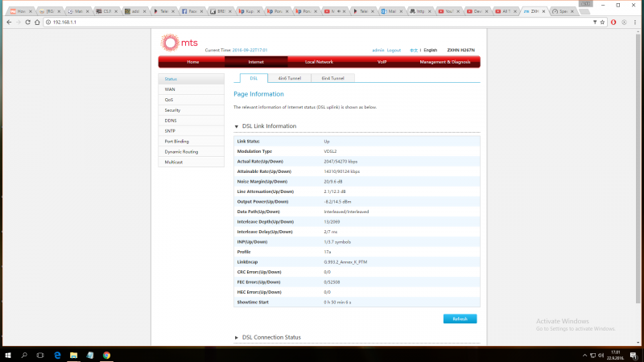Switch language to Chinese
Image resolution: width=644 pixels, height=362 pixels.
point(414,50)
